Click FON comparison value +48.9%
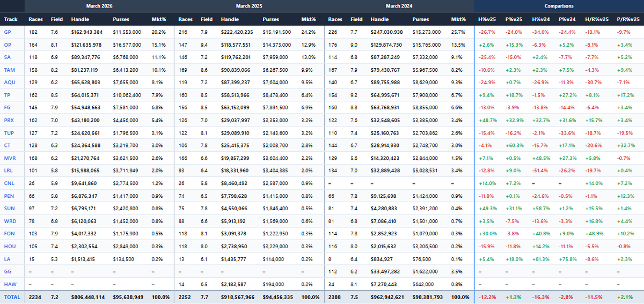This screenshot has width=644, height=304. (x=594, y=233)
